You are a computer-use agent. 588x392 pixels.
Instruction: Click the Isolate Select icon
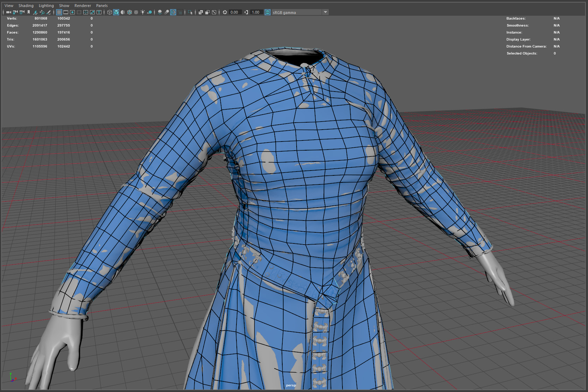click(190, 12)
